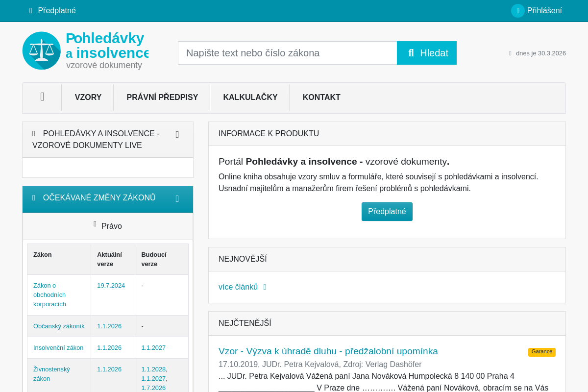Click the icon before 'POHLEDÁVKY A INSOLVENCE' panel title
This screenshot has height=392, width=588.
[33, 133]
